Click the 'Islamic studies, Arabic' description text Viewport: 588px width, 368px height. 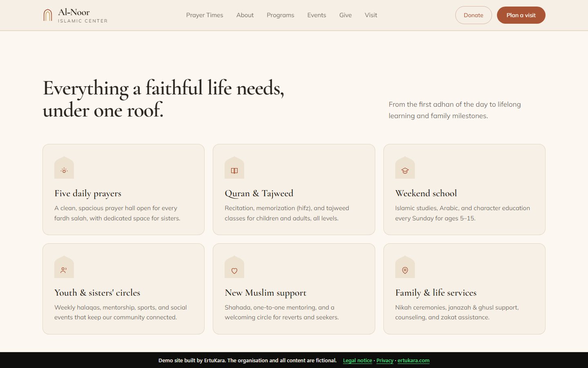[x=463, y=213]
